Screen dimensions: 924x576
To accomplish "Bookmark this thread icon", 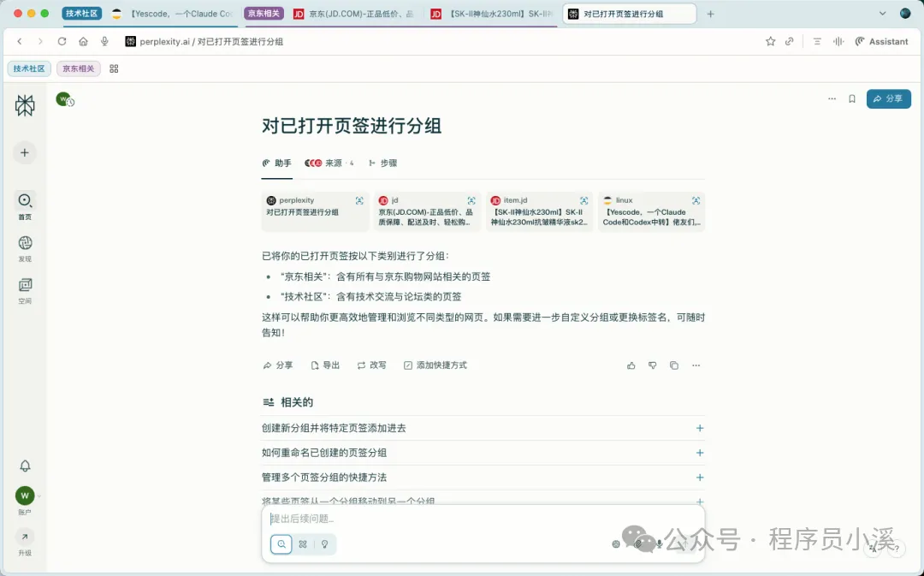I will [851, 98].
